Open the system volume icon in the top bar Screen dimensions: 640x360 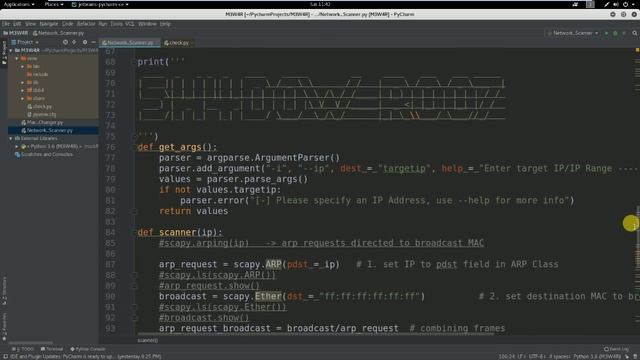coord(616,4)
